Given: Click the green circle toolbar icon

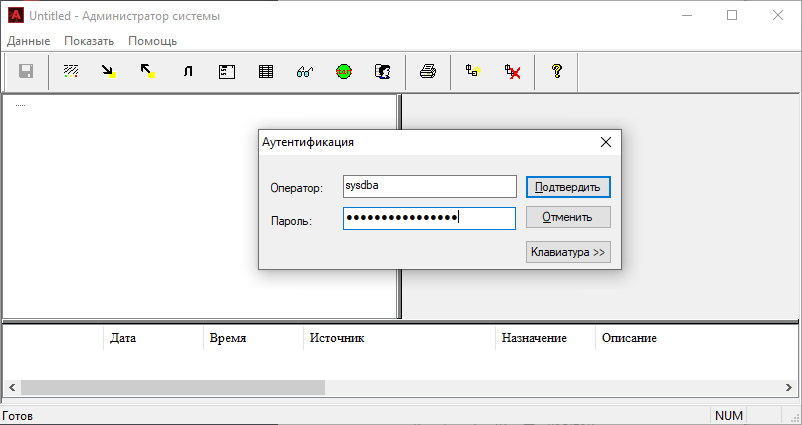Looking at the screenshot, I should pos(344,72).
